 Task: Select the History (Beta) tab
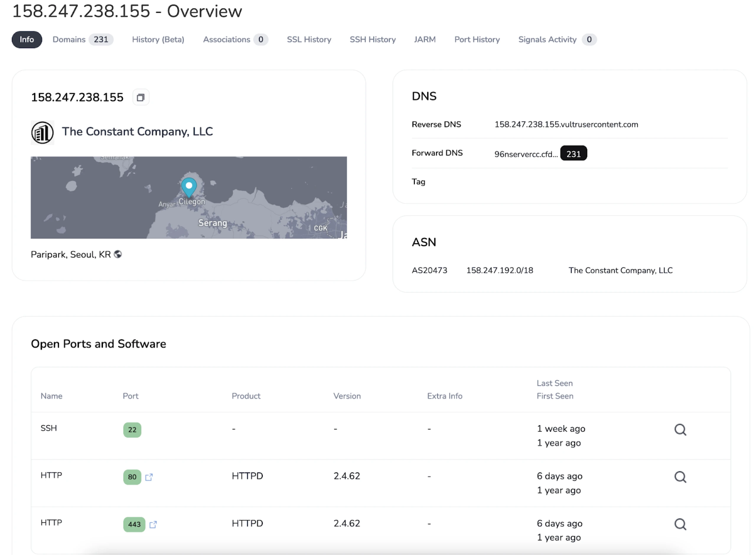click(158, 39)
